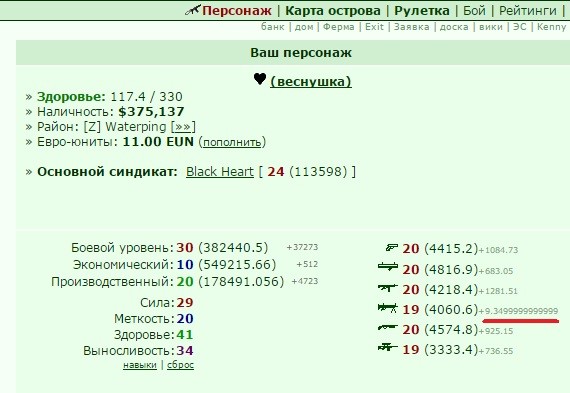Image resolution: width=570 pixels, height=393 pixels.
Task: Open the Kenny link
Action: [551, 27]
